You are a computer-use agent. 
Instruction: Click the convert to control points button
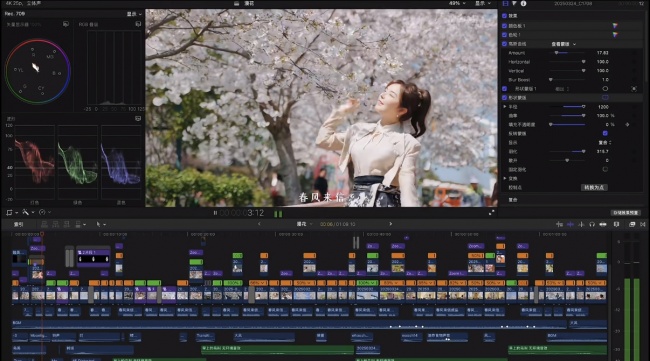(594, 187)
